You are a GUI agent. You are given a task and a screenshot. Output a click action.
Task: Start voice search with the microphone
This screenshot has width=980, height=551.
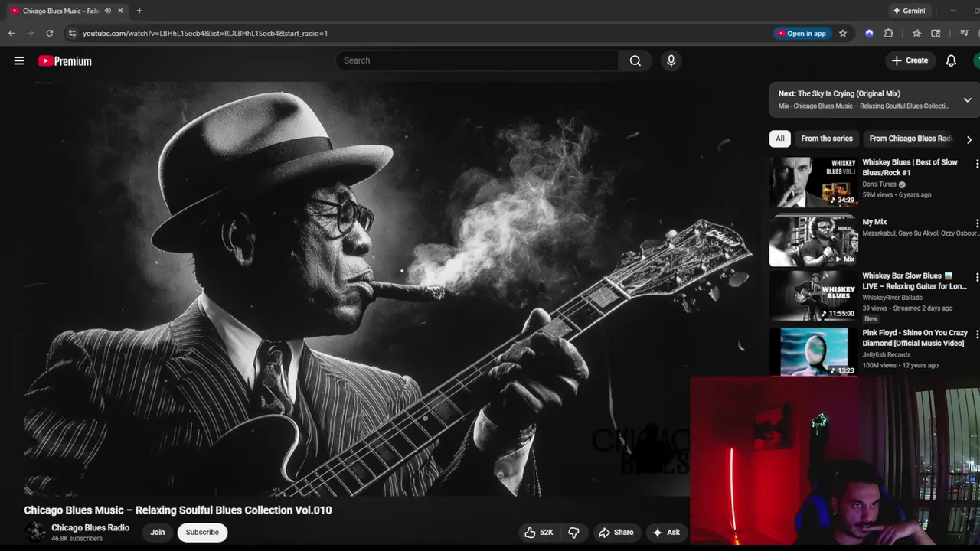(671, 60)
